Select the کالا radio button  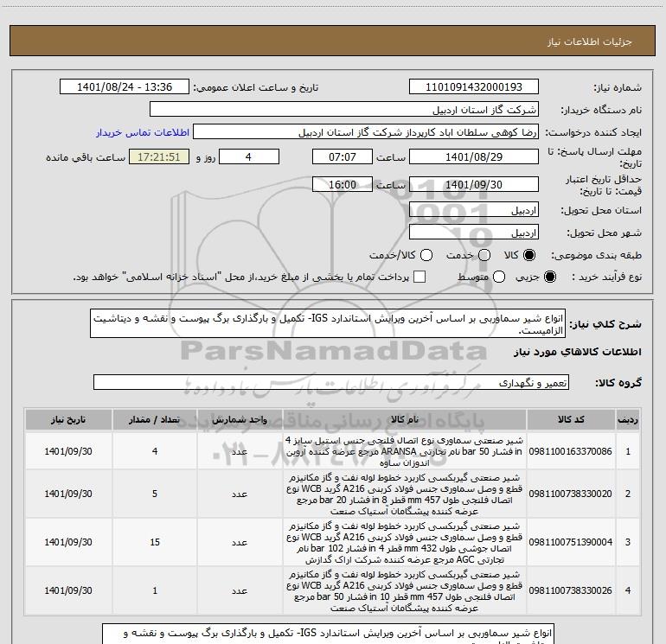click(x=529, y=255)
